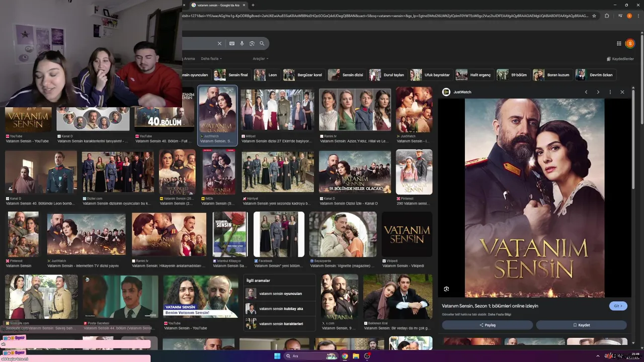Open Chrome profile avatar in toolbar
This screenshot has height=362, width=644.
coord(629,16)
